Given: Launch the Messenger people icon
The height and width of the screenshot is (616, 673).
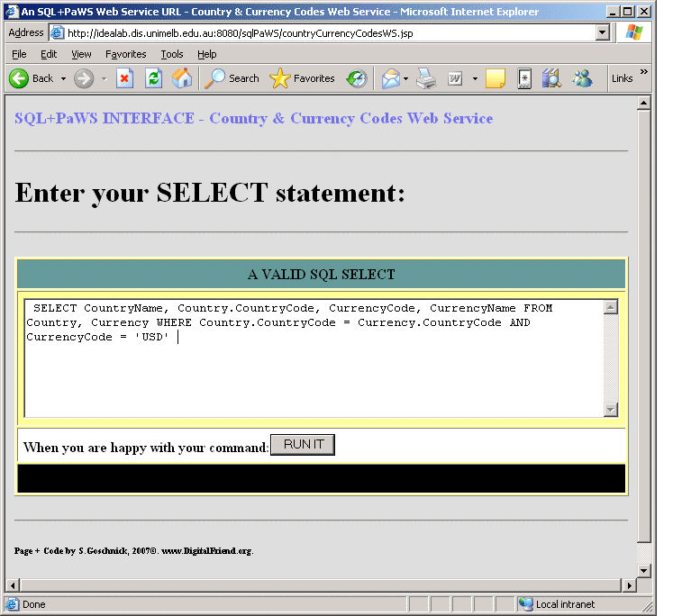Looking at the screenshot, I should coord(582,79).
